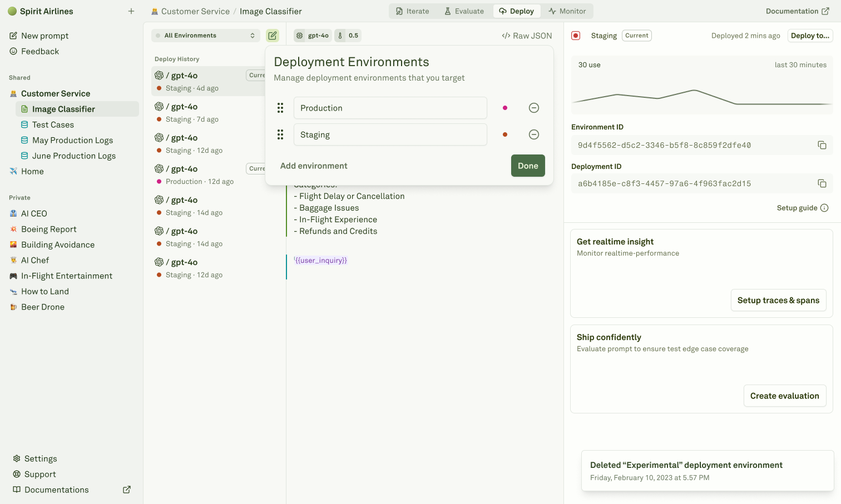Open Raw JSON view
841x504 pixels.
pos(526,35)
